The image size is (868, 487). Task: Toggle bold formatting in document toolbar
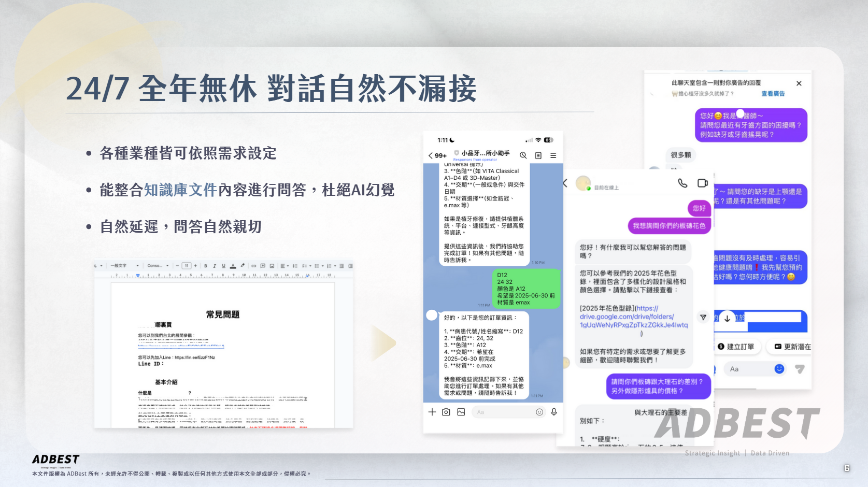click(x=206, y=266)
